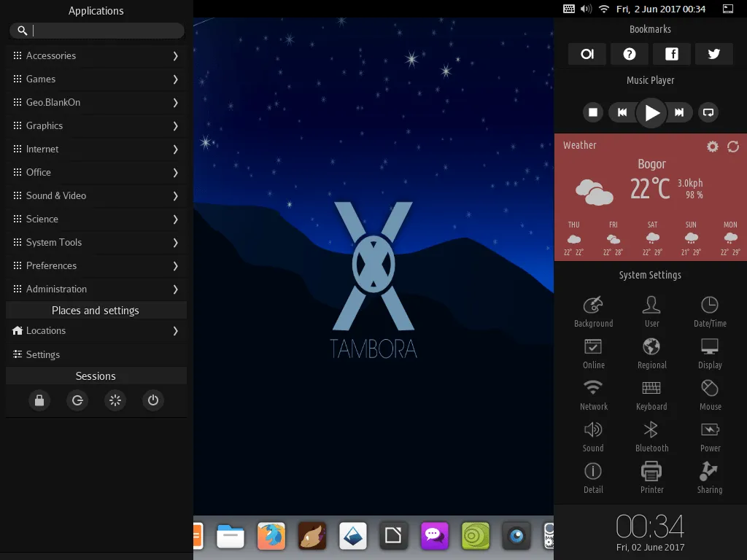Shut down using the power button
The width and height of the screenshot is (747, 560).
tap(153, 400)
